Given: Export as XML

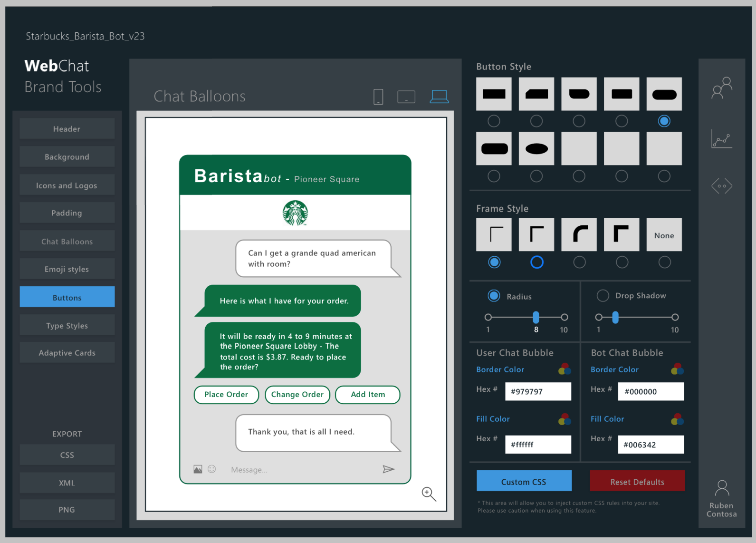Looking at the screenshot, I should click(67, 483).
